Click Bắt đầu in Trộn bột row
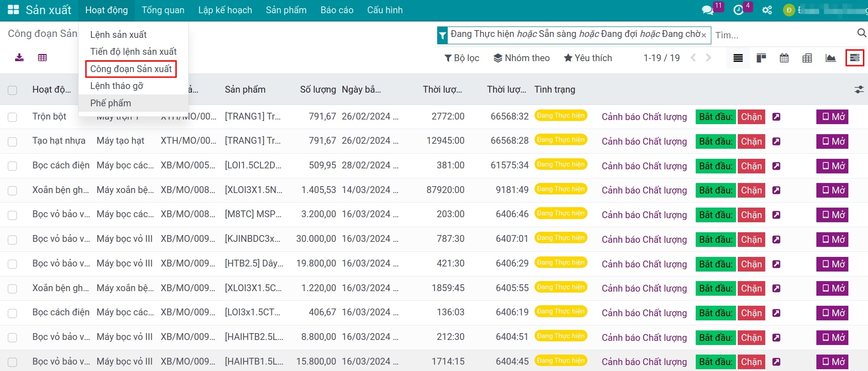Screen dimensions: 868x371 coord(716,117)
